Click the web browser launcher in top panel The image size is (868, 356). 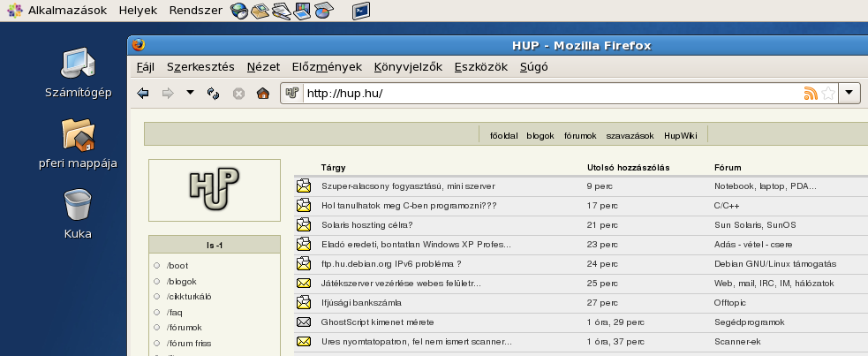pyautogui.click(x=238, y=11)
